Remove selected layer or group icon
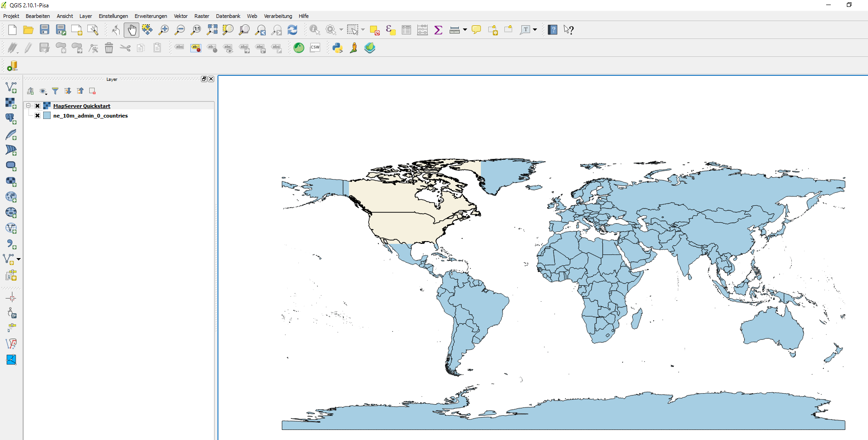This screenshot has height=440, width=868. click(x=92, y=91)
